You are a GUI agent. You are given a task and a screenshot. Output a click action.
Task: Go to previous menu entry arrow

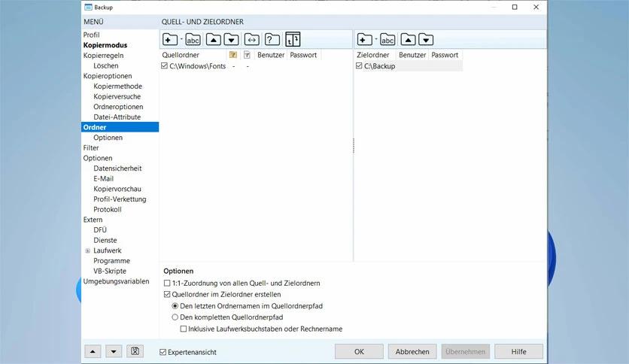(93, 351)
